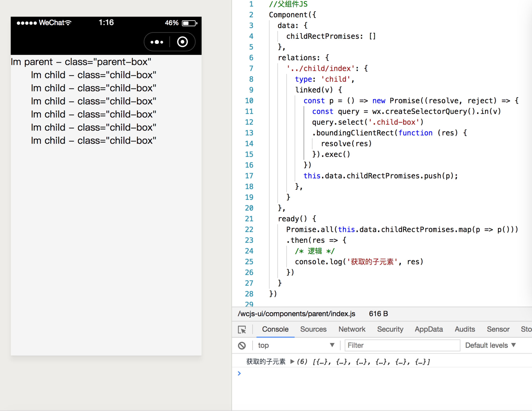Click the console Filter input field
This screenshot has width=532, height=411.
[402, 345]
